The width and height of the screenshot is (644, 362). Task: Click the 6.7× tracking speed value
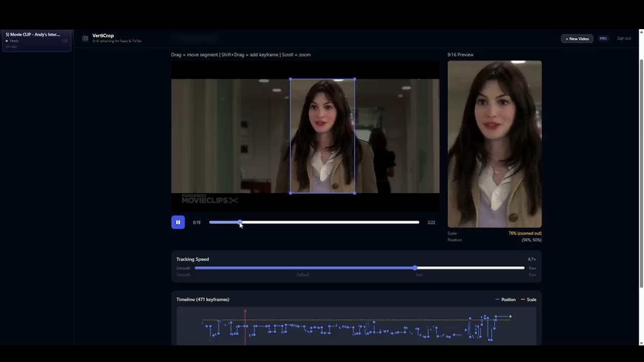point(532,259)
